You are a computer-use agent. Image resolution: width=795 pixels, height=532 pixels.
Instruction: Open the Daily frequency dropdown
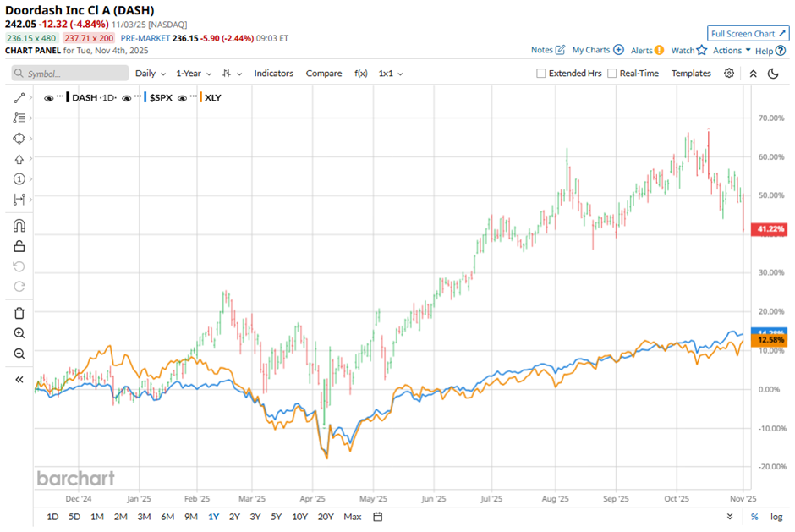(x=151, y=74)
